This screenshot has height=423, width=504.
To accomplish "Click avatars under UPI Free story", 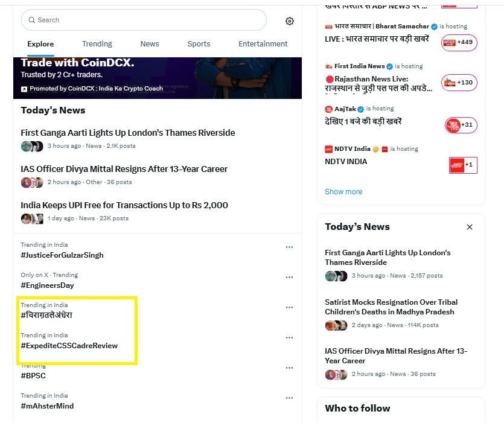I will click(x=32, y=219).
